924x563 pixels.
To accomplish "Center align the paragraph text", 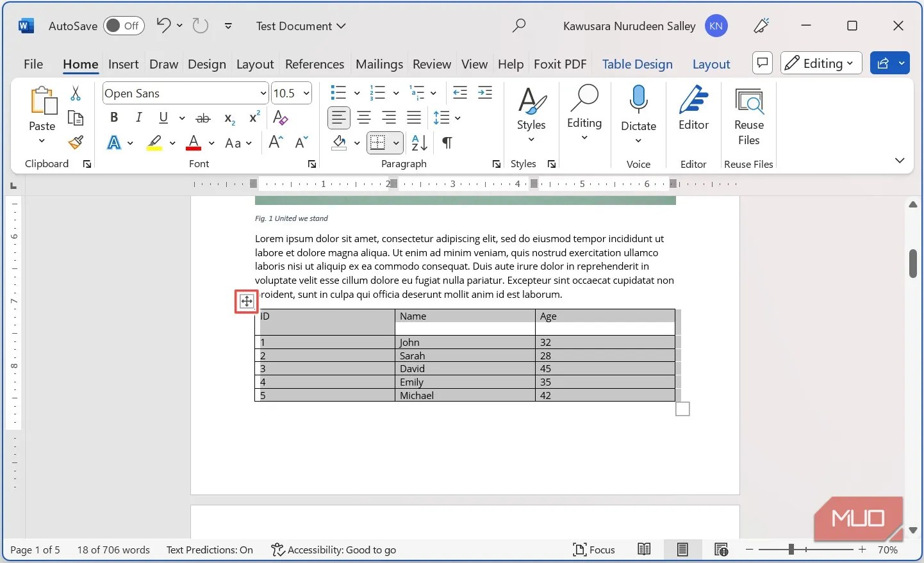I will (364, 117).
